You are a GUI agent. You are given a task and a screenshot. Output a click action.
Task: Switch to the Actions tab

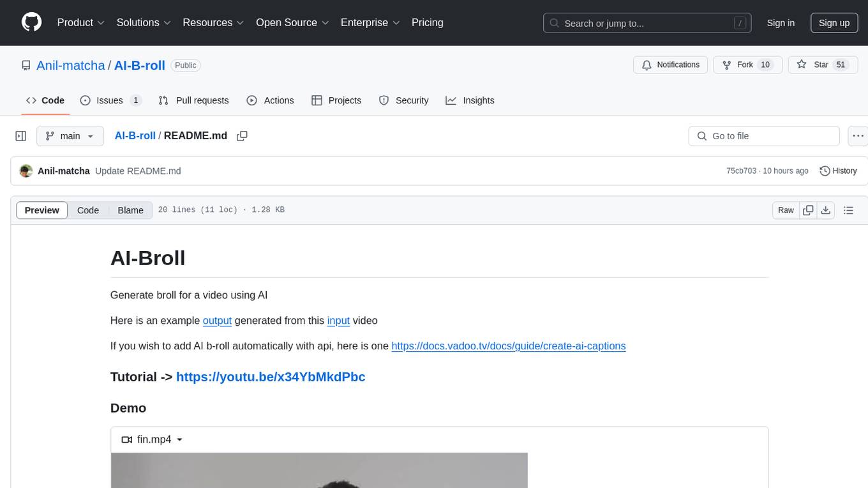click(270, 100)
